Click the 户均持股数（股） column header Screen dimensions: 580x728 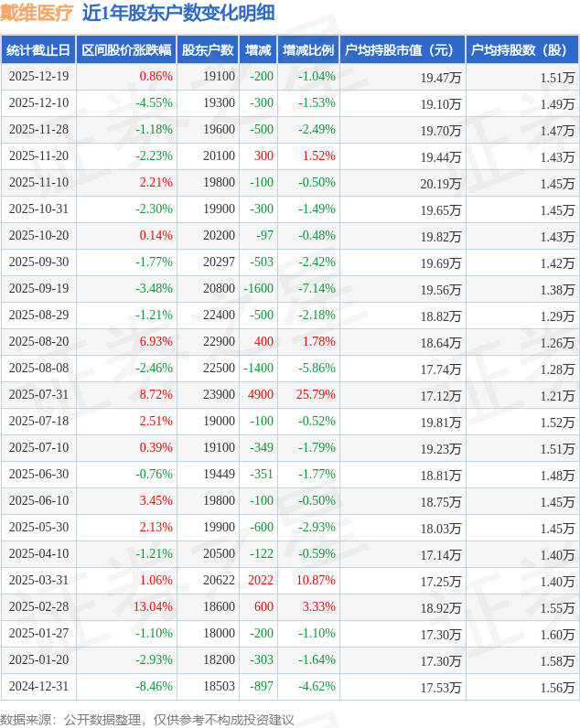tap(521, 50)
